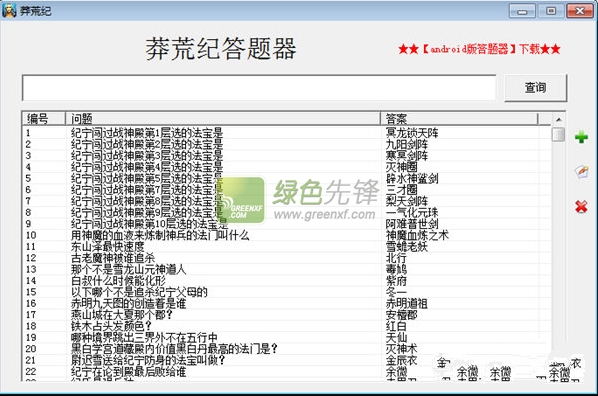Select row 1 with answer 冥龙锁天阵
598x396 pixels.
click(286, 133)
